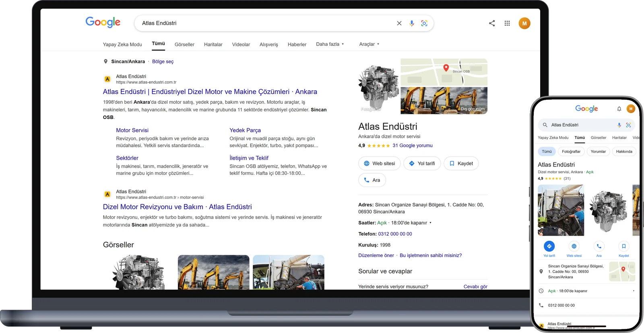Screen dimensions: 644x333
Task: Click the Yol tarifi button in the laptop panel
Action: (x=422, y=164)
